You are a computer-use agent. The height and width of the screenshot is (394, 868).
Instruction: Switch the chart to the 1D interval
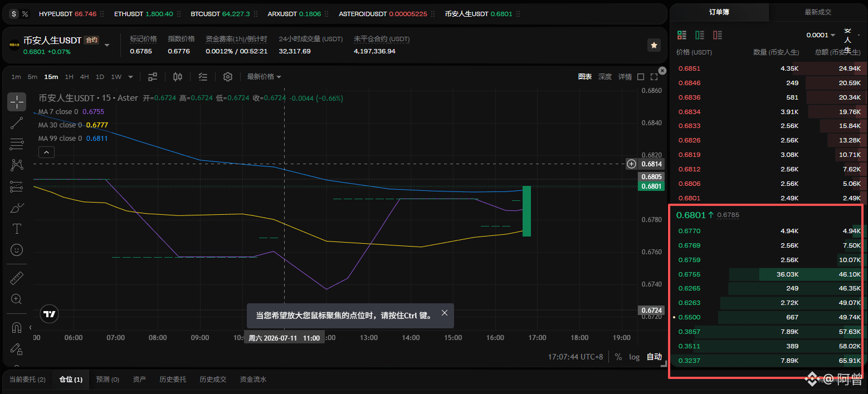coord(100,77)
